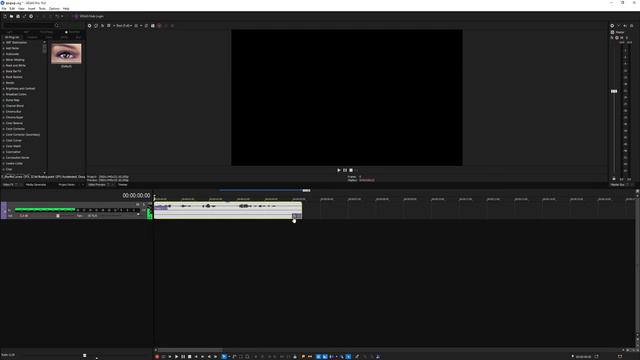Image resolution: width=640 pixels, height=360 pixels.
Task: Open Master bus settings gear icon
Action: [612, 26]
